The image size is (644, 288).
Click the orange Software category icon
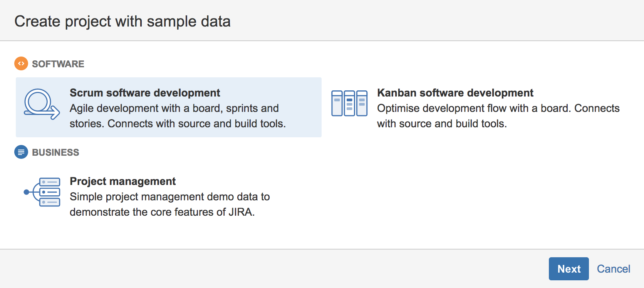point(21,63)
